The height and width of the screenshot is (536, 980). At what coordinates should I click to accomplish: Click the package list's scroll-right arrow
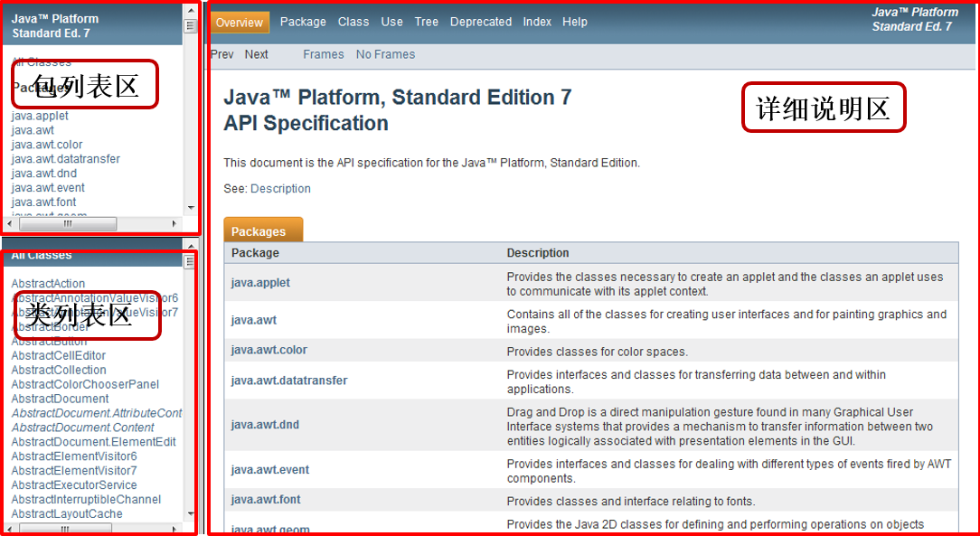point(174,223)
